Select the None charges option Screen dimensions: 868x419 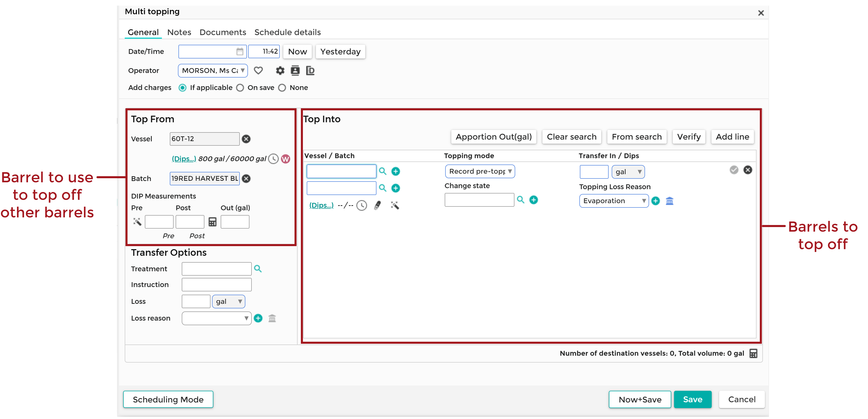(282, 88)
